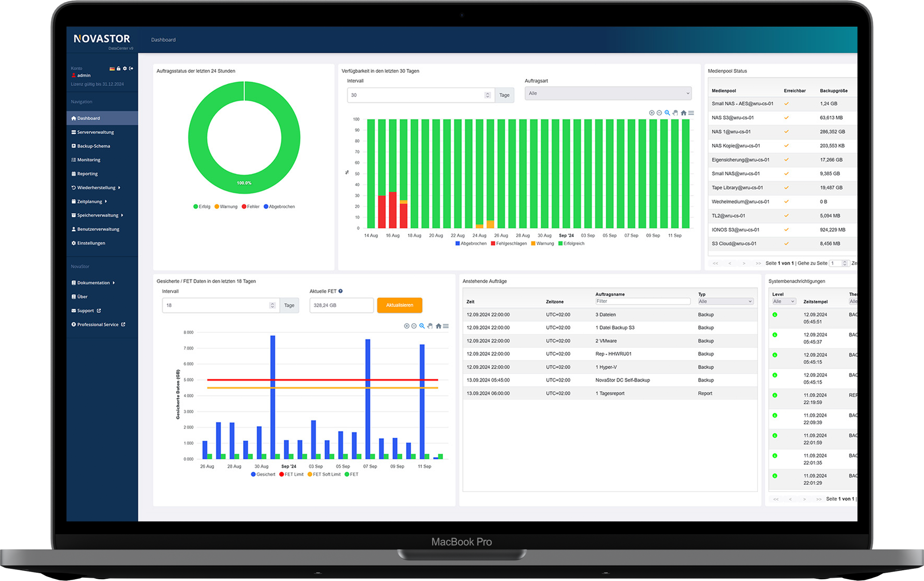Open settings via the gear icon in Konto
Image resolution: width=924 pixels, height=581 pixels.
(125, 69)
